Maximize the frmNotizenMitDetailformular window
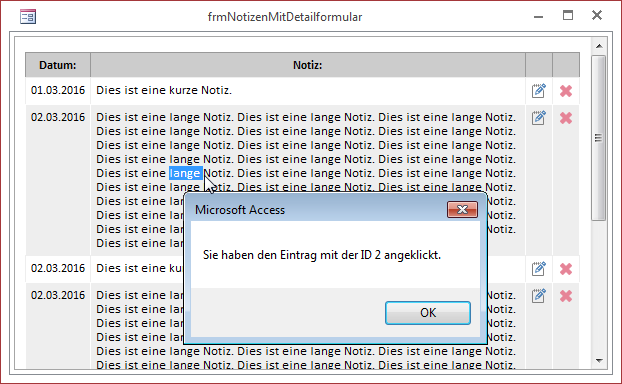The width and height of the screenshot is (622, 384). [568, 16]
